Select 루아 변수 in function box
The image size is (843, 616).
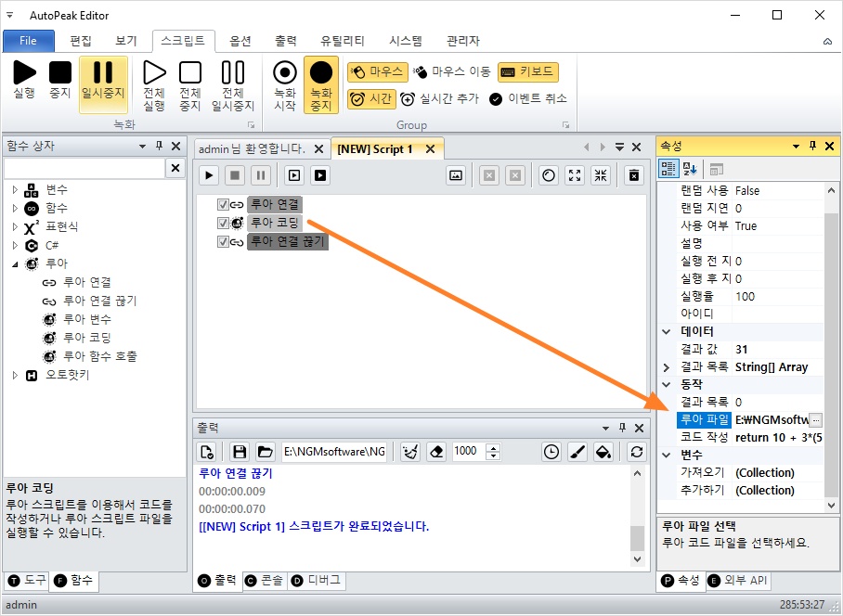(x=87, y=319)
